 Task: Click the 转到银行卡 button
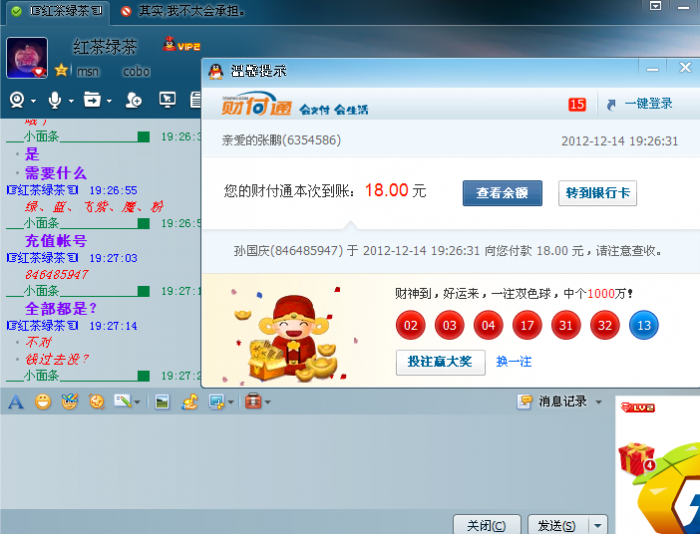click(597, 193)
